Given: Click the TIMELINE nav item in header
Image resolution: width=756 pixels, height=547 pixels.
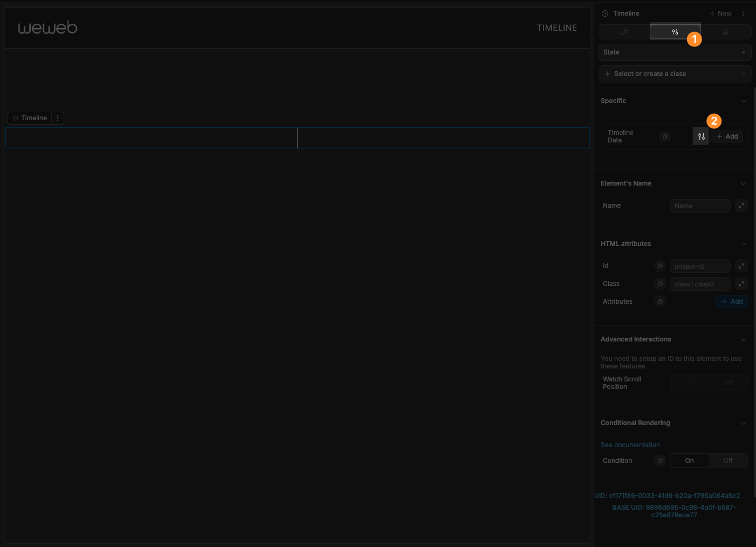Looking at the screenshot, I should (556, 28).
